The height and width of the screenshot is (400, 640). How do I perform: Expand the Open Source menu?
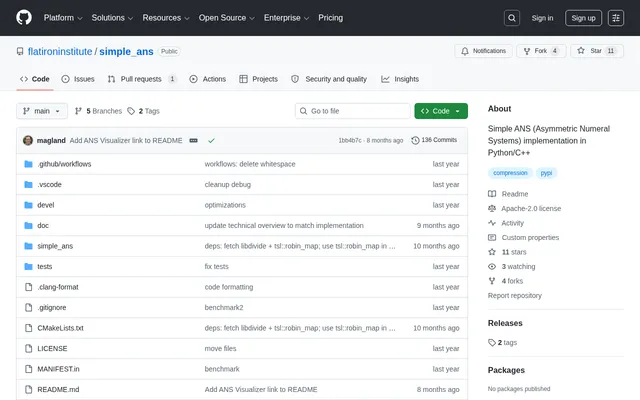coord(227,18)
